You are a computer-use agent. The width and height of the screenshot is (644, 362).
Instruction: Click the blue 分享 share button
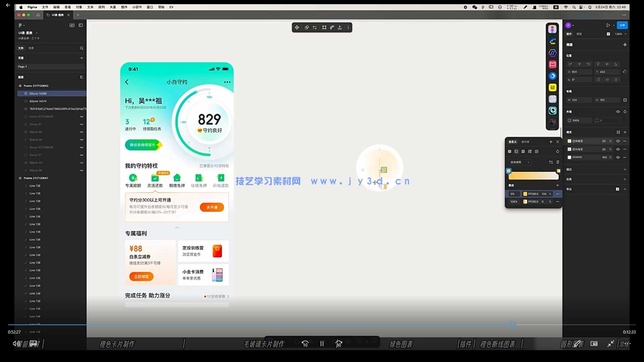pyautogui.click(x=623, y=25)
